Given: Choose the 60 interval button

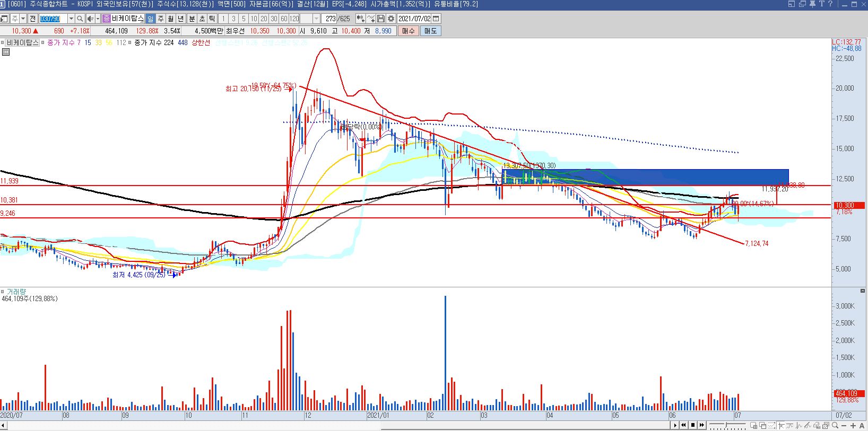Looking at the screenshot, I should coord(284,19).
